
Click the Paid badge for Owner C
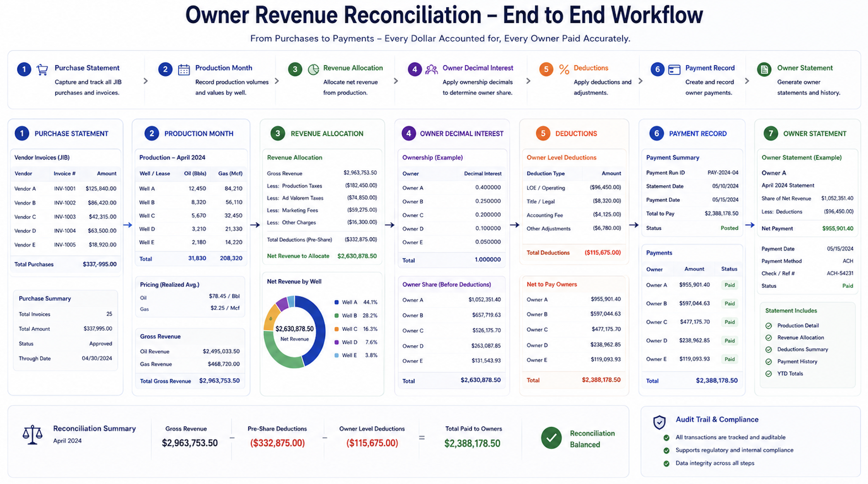[x=730, y=322]
